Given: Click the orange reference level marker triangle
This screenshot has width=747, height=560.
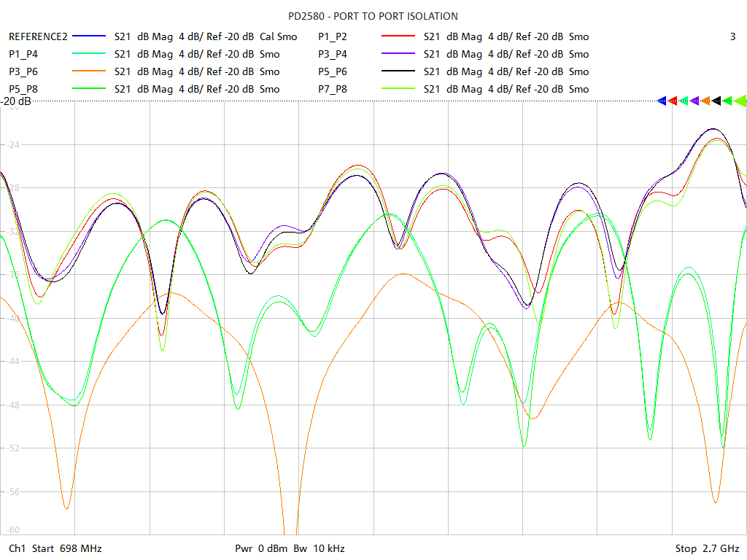Looking at the screenshot, I should coord(705,101).
